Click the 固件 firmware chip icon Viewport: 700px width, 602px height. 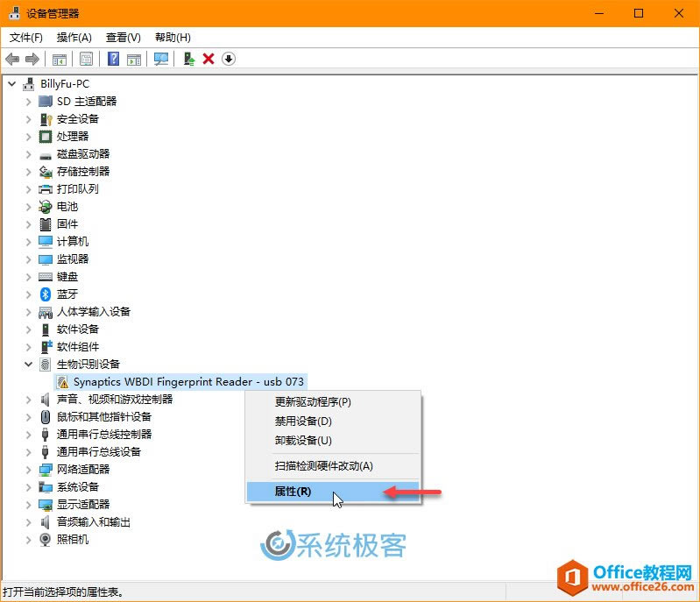(x=45, y=224)
